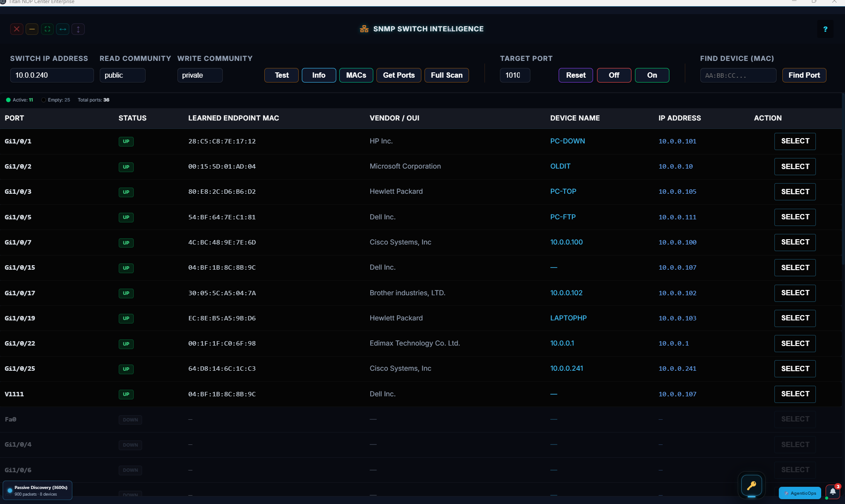Open the key credentials icon
The width and height of the screenshot is (845, 504).
(x=751, y=486)
